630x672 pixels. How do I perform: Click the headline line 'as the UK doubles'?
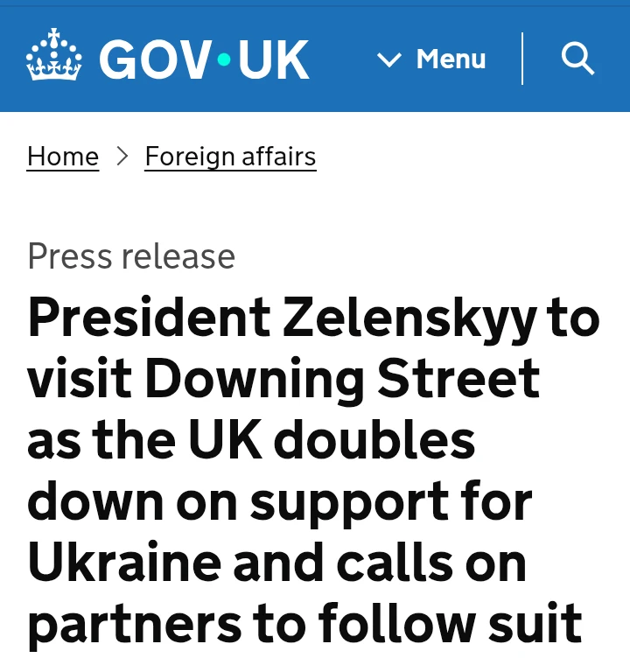point(251,439)
